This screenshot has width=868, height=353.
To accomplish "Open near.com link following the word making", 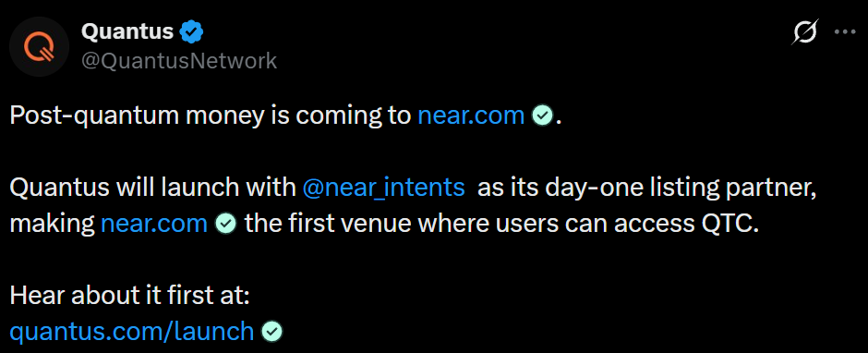I will click(x=154, y=224).
